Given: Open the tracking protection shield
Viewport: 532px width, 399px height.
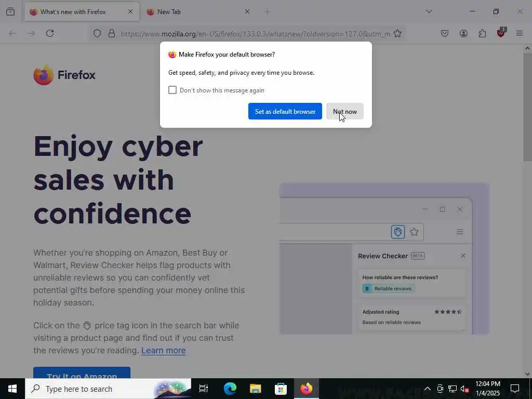Looking at the screenshot, I should [97, 33].
